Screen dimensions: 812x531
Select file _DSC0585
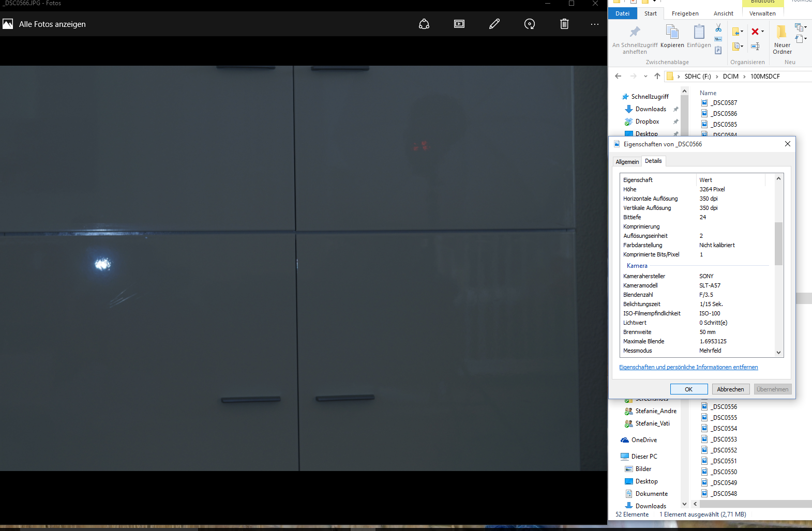pos(724,125)
